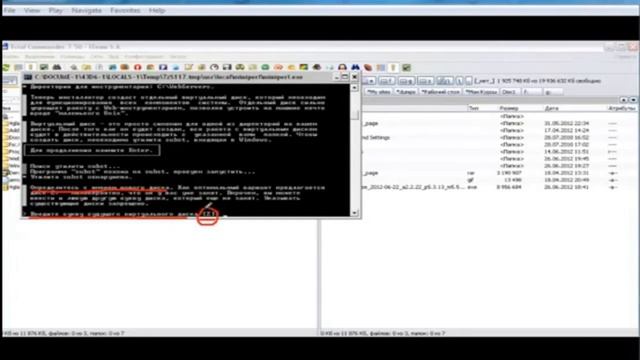
Task: Click the dark hat toolbar icon
Action: (x=317, y=67)
